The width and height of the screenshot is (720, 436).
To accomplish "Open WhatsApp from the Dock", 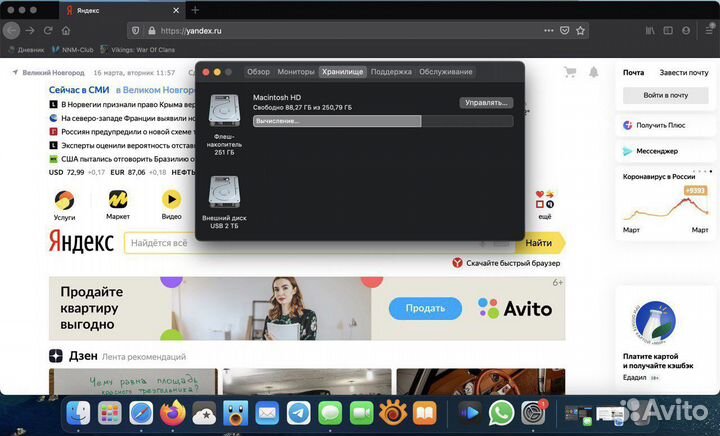I will 501,413.
